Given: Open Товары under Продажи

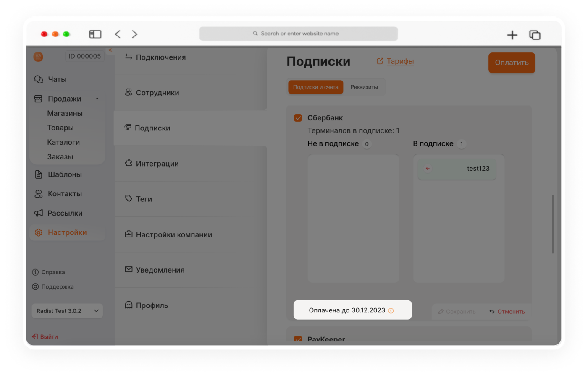Looking at the screenshot, I should [60, 128].
